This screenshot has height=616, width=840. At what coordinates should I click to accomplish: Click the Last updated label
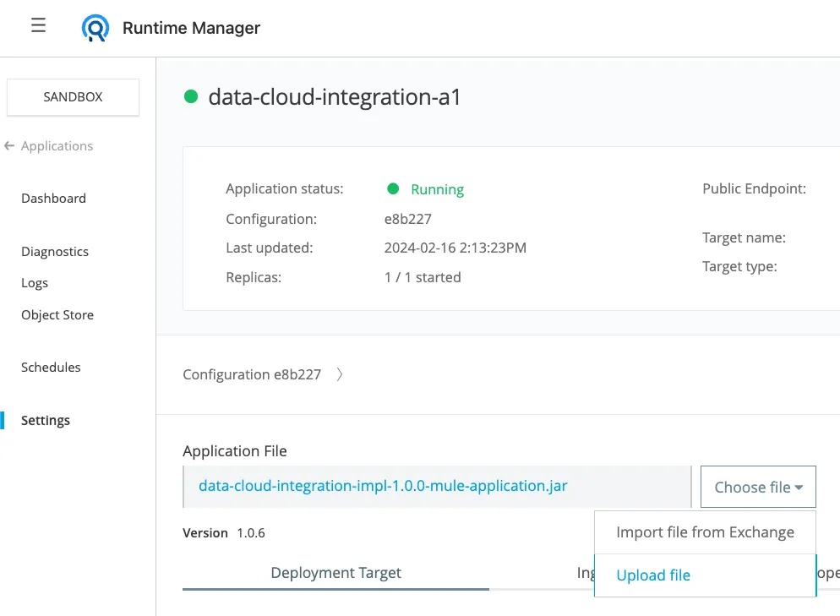tap(270, 248)
